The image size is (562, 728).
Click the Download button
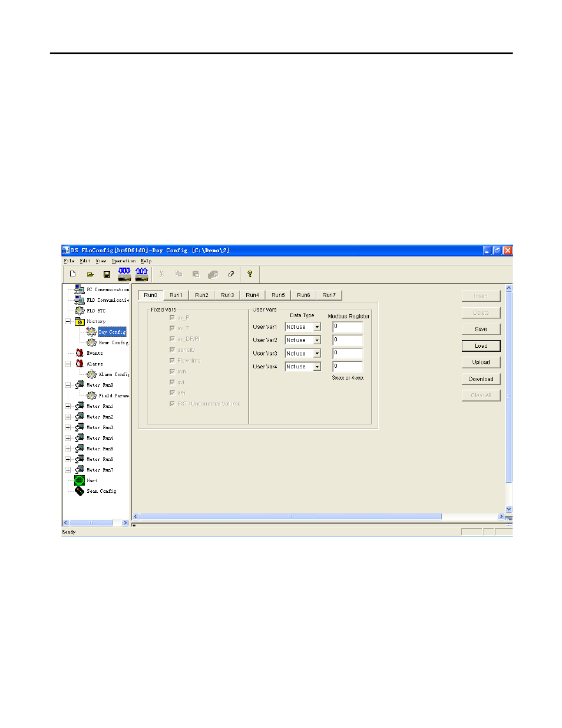click(x=481, y=379)
